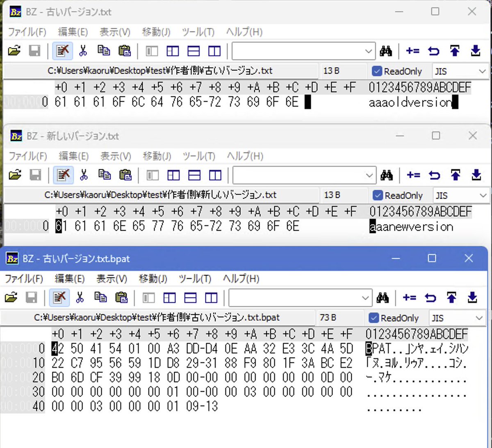Click Open file icon in 新しいバージョン.txt window
This screenshot has width=492, height=448.
15,175
